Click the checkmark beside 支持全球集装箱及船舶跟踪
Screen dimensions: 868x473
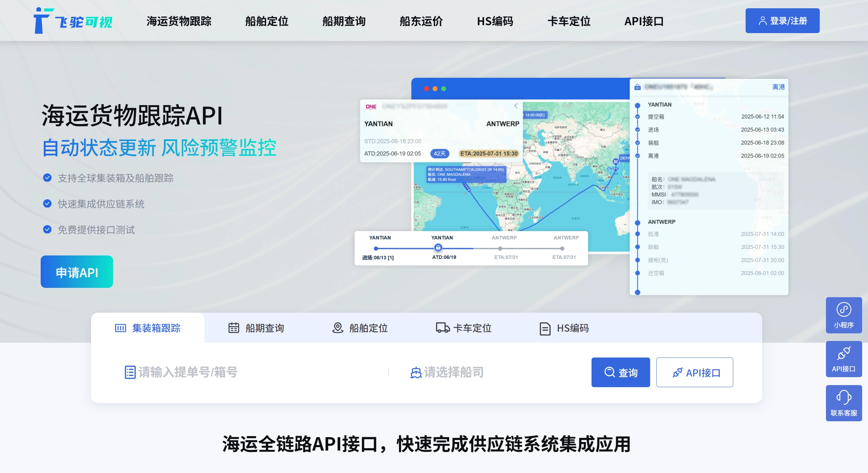[47, 178]
